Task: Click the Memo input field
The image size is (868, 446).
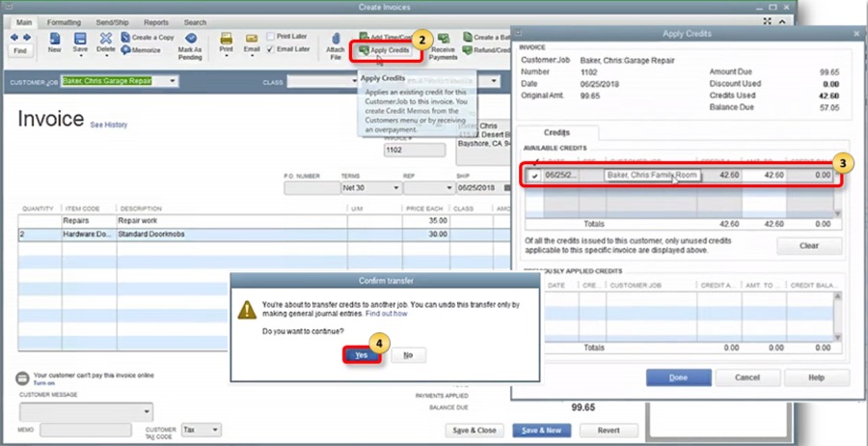Action: [85, 430]
